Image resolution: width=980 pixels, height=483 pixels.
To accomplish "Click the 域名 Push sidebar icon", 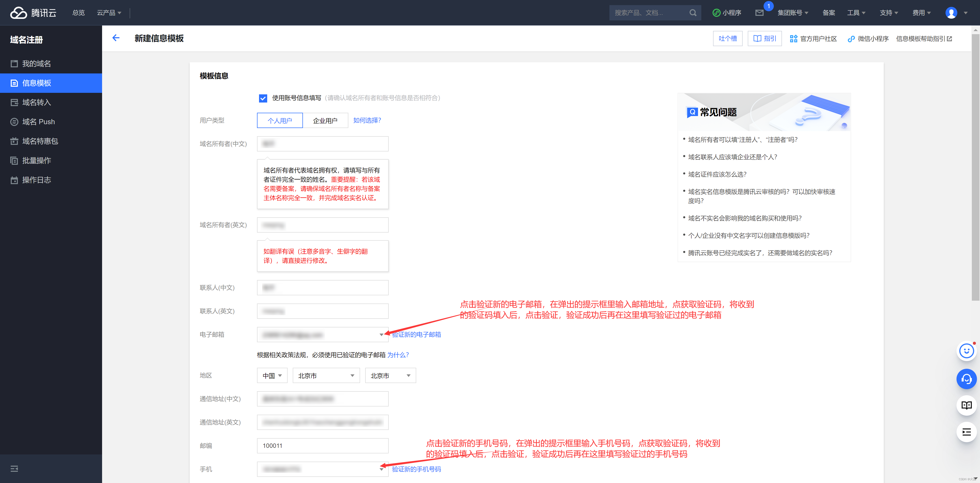I will 14,122.
